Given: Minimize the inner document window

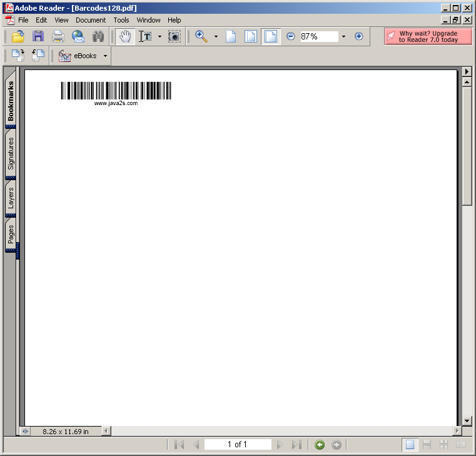Looking at the screenshot, I should pos(445,20).
